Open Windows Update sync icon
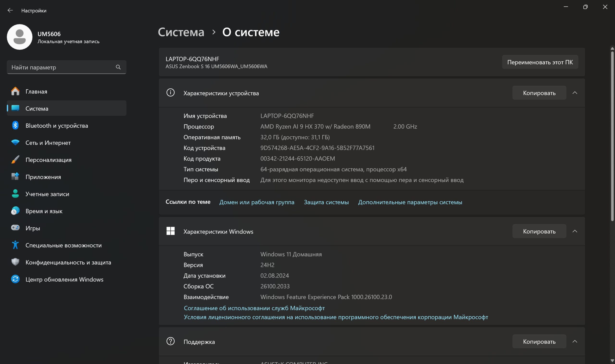Image resolution: width=615 pixels, height=364 pixels. pyautogui.click(x=15, y=279)
